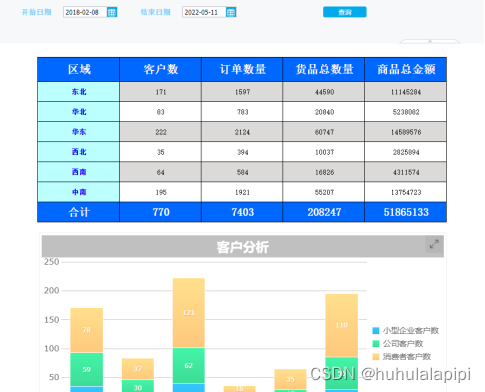Click the 开始日期 label

click(37, 12)
